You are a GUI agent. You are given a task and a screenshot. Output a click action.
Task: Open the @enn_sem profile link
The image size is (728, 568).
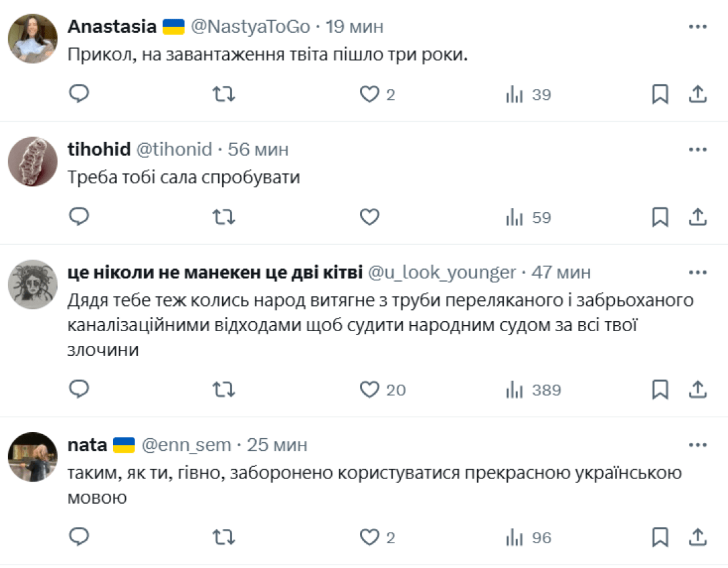186,445
